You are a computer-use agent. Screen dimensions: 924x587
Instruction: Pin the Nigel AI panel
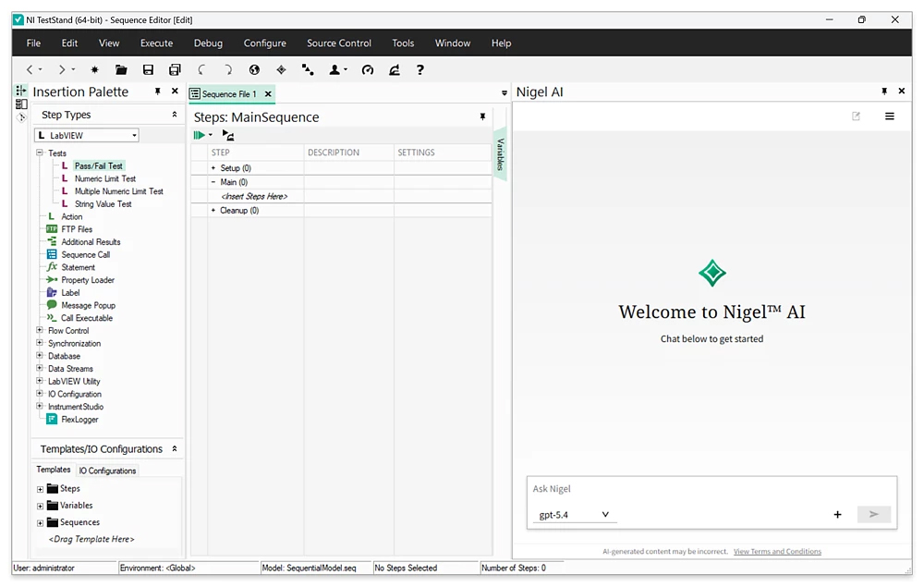tap(884, 91)
